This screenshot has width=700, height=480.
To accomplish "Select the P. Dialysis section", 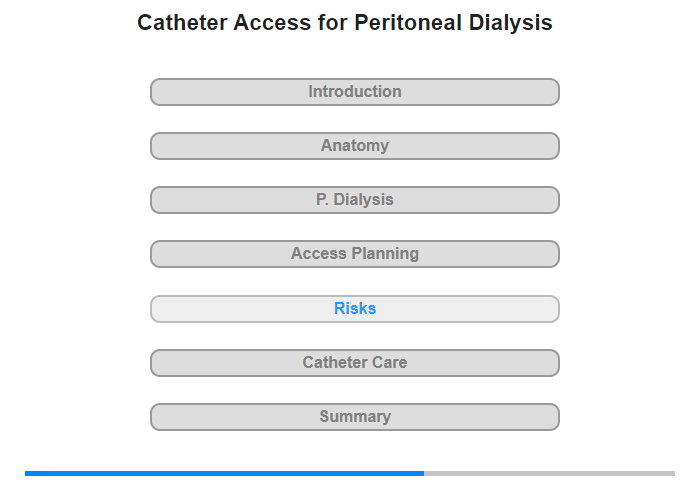I will click(x=354, y=200).
